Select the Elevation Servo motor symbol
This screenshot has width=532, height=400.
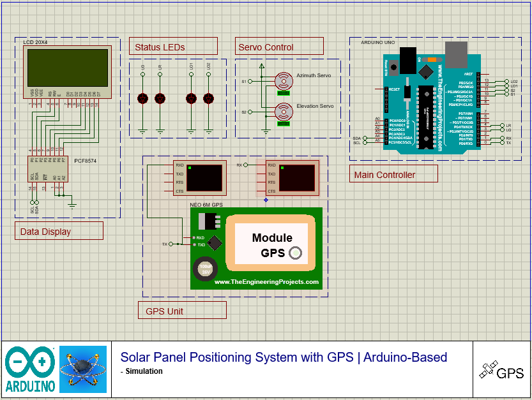click(282, 112)
